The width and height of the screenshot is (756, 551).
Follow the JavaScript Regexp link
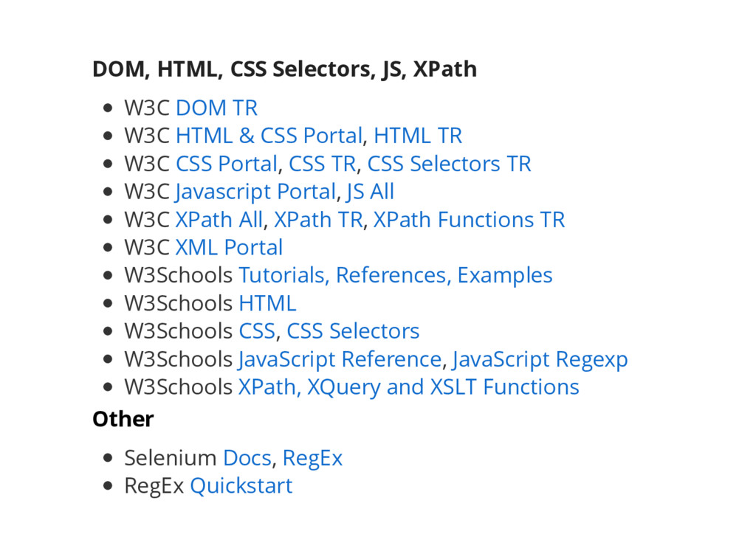(540, 359)
